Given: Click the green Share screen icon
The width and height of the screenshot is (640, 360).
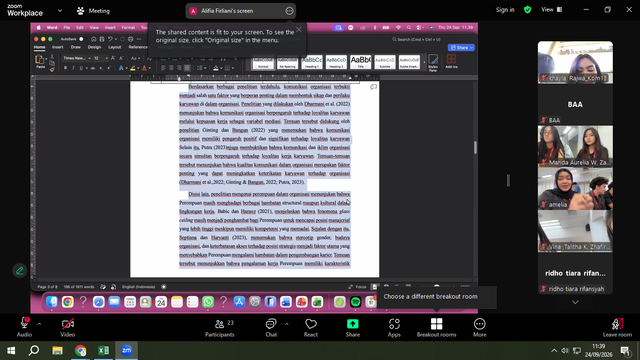Looking at the screenshot, I should click(x=353, y=324).
